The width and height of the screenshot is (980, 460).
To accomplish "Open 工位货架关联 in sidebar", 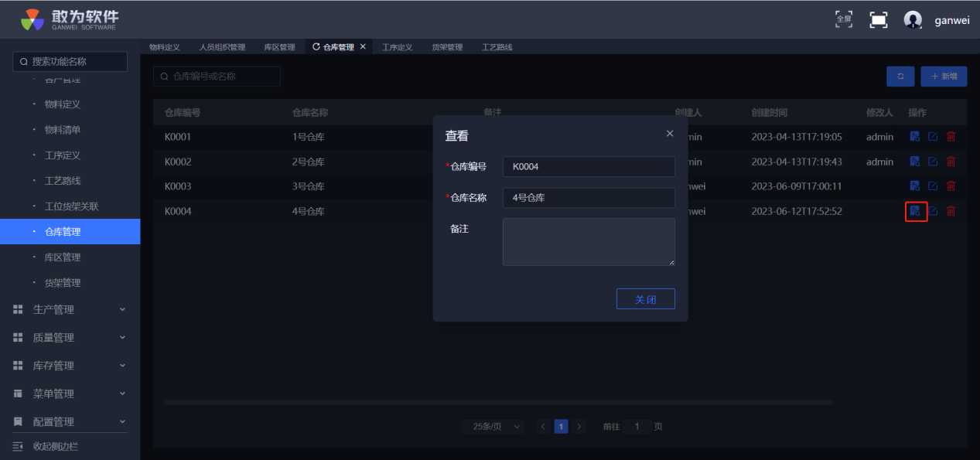I will pyautogui.click(x=72, y=206).
